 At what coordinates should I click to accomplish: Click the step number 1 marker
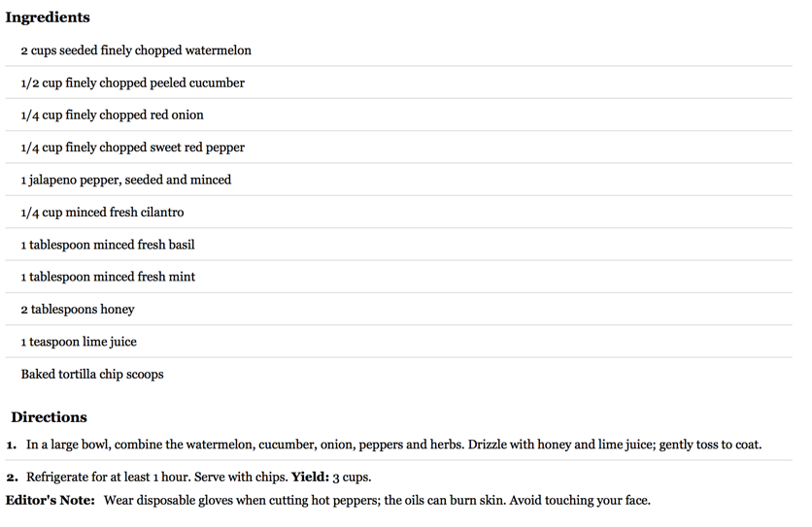coord(12,445)
